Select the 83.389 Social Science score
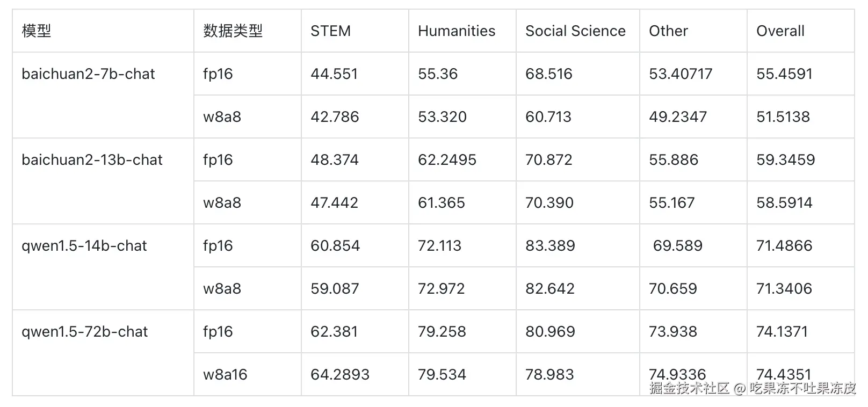 [550, 246]
